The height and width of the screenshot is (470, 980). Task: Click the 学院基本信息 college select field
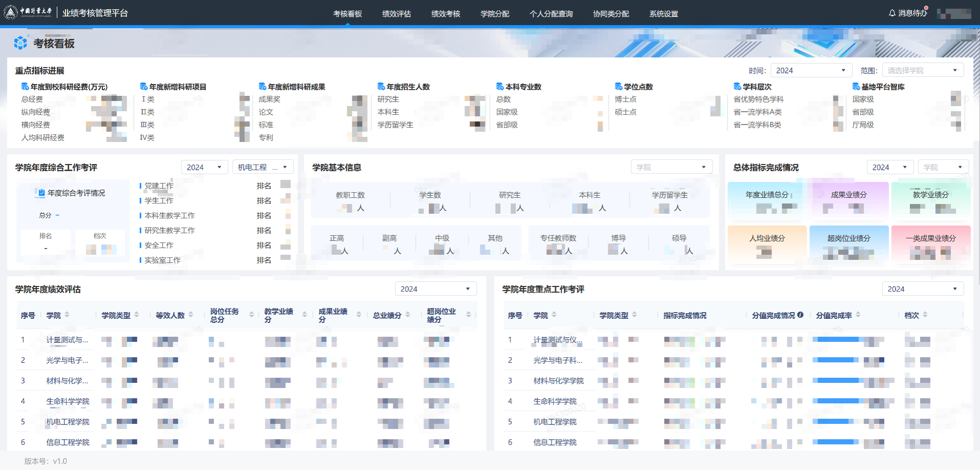pos(671,168)
